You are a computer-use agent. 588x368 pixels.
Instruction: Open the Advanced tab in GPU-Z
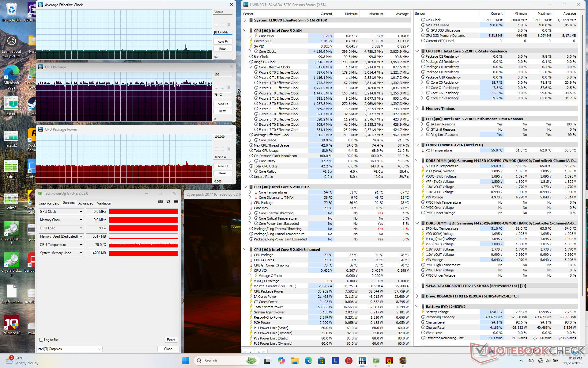tap(86, 203)
